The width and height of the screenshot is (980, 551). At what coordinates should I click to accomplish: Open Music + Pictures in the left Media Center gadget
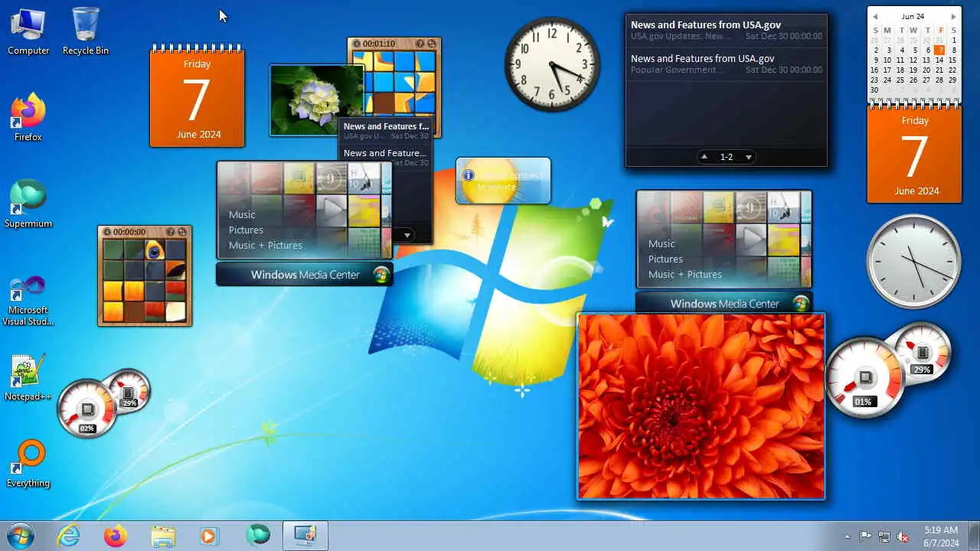(x=265, y=246)
